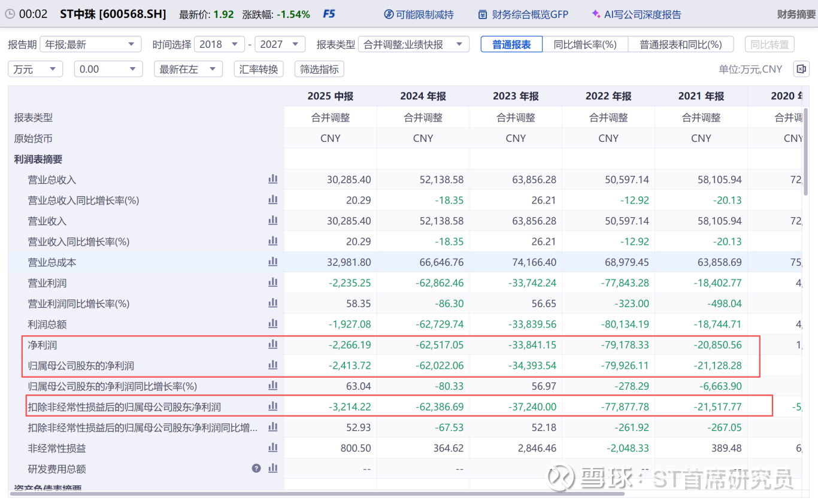Click the 财务综合概览GFP icon
This screenshot has width=818, height=504.
pos(483,14)
